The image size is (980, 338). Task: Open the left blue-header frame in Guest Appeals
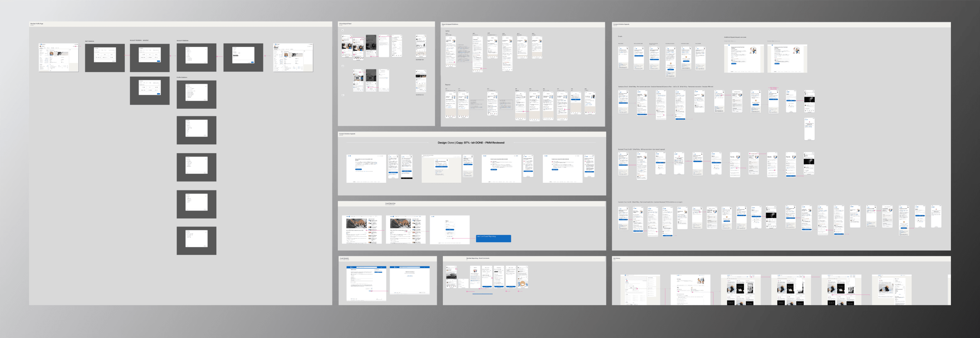(366, 284)
